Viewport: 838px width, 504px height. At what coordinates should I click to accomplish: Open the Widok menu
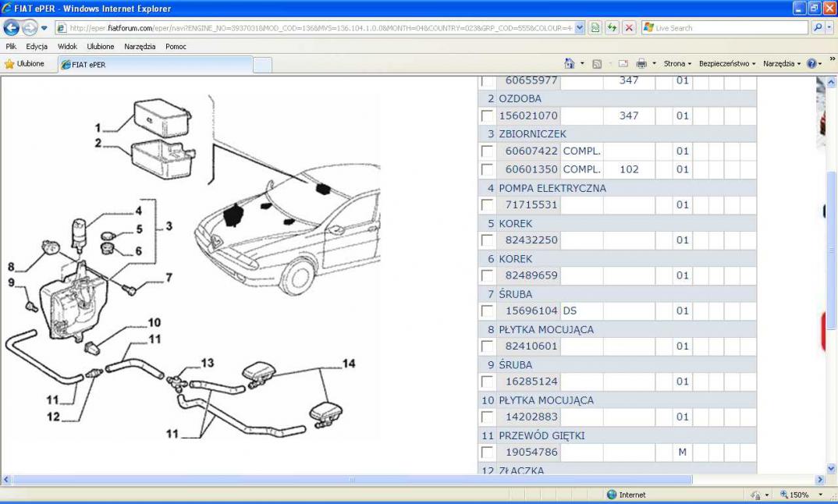[x=67, y=47]
